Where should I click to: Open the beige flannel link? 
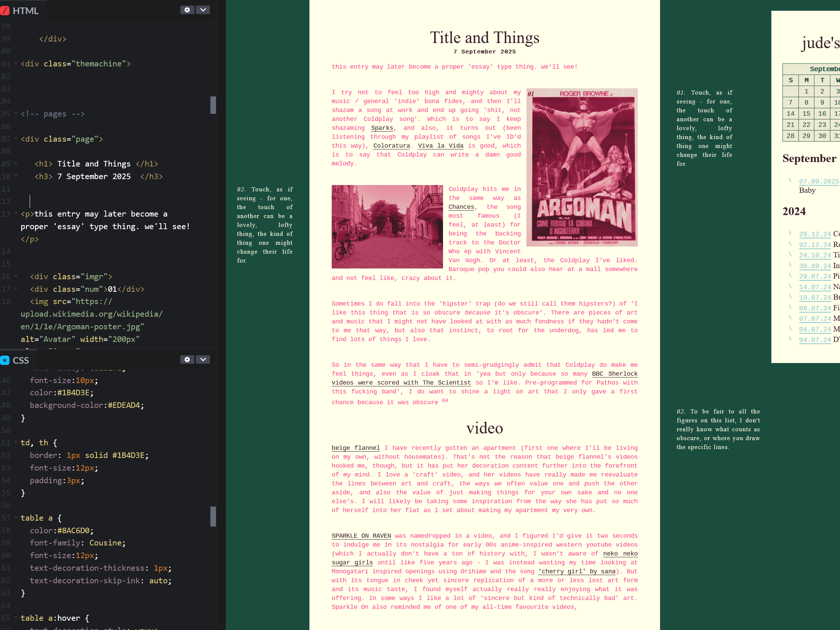355,448
